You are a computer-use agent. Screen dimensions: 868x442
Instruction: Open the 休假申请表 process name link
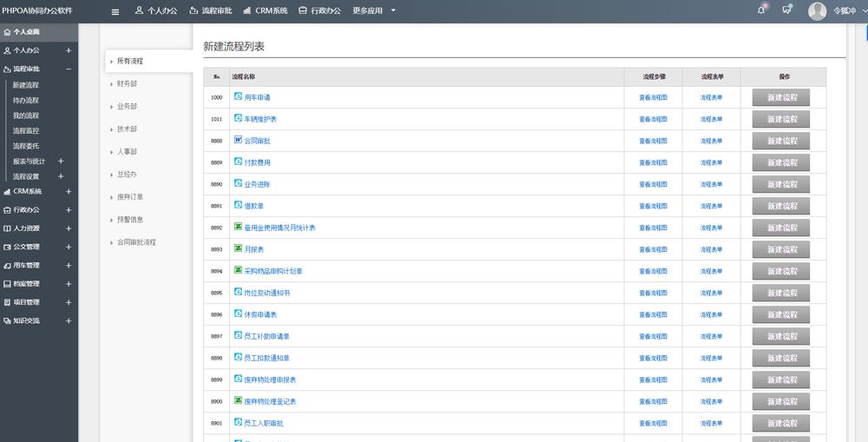click(260, 314)
